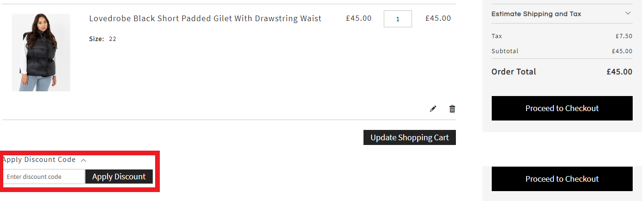Image resolution: width=644 pixels, height=201 pixels.
Task: Click the Subtotal row in order summary
Action: click(x=562, y=51)
